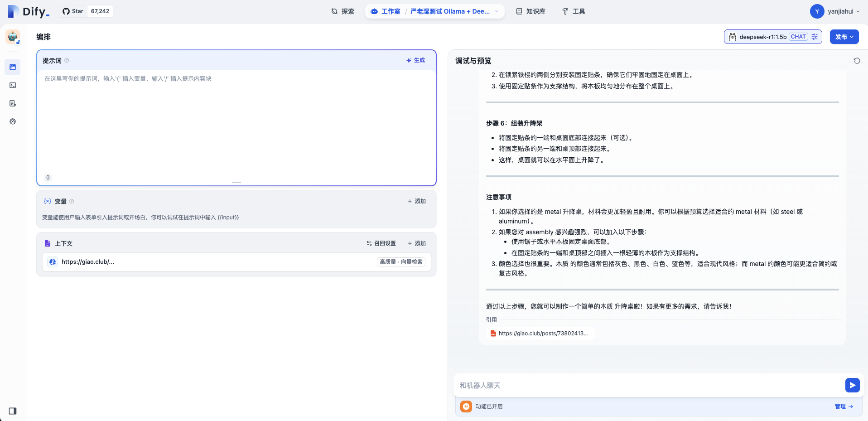
Task: Click the app robot avatar icon
Action: coord(13,37)
